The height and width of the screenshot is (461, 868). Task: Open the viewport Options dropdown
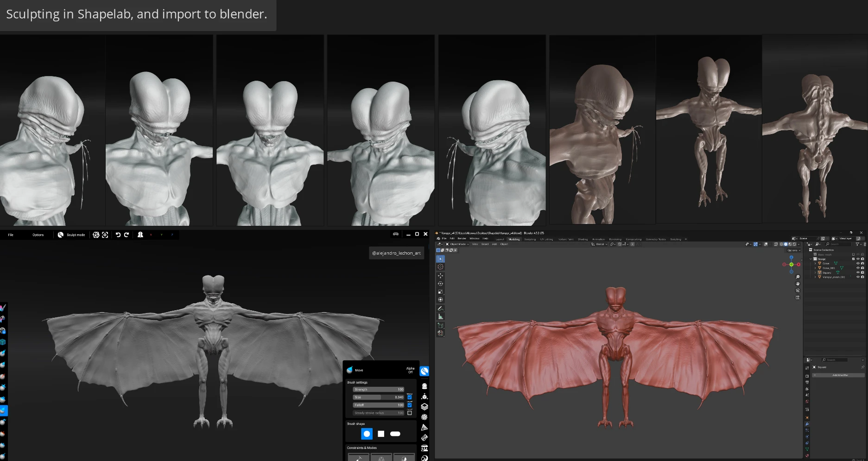(x=792, y=250)
